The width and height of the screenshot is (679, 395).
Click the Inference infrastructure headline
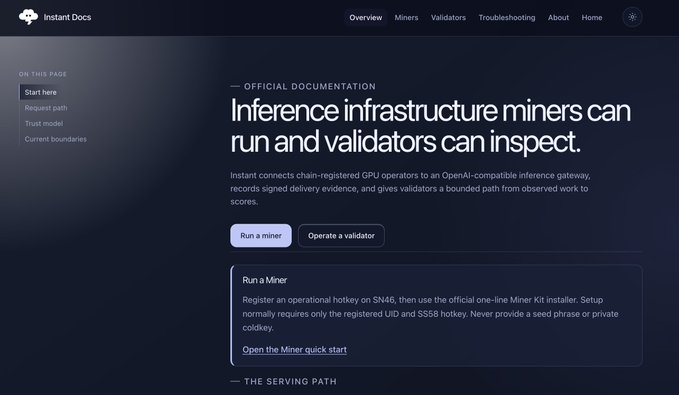(430, 126)
